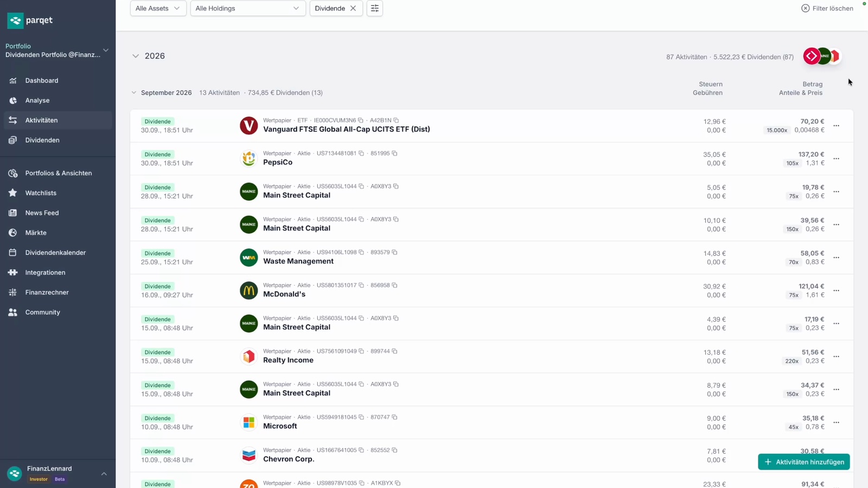
Task: Open the Alle Holdings dropdown
Action: 247,8
